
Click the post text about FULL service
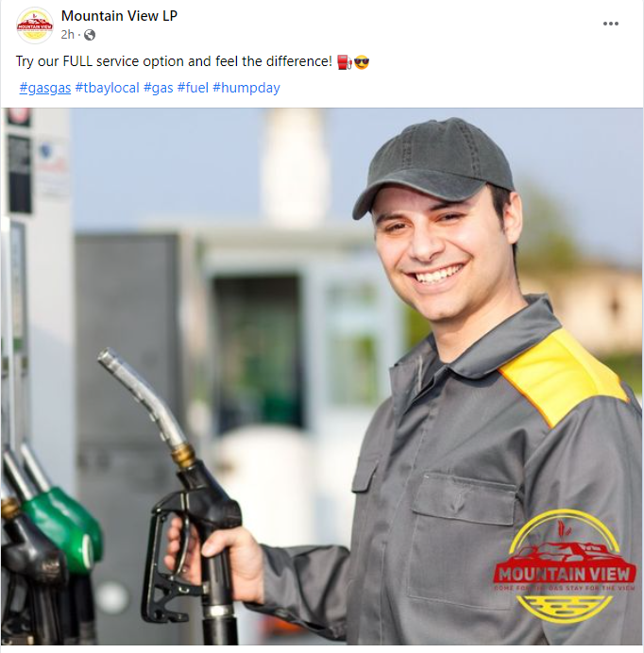coord(174,61)
